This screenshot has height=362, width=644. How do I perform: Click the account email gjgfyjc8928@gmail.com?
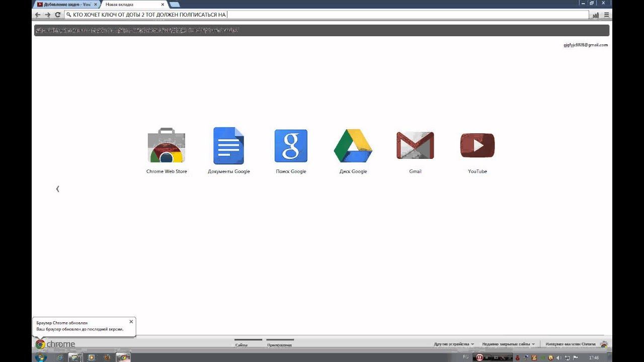point(586,45)
